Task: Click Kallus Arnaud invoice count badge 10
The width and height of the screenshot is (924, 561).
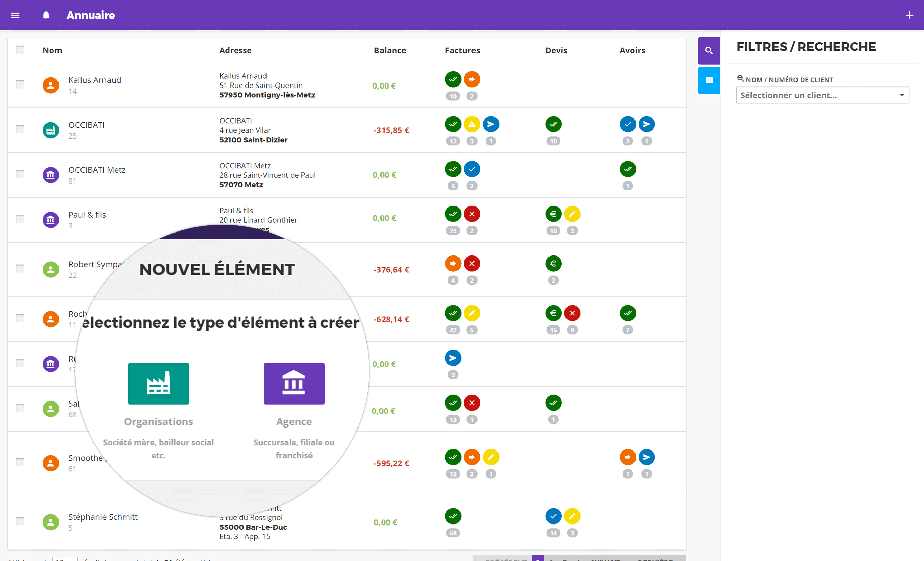Action: click(453, 96)
